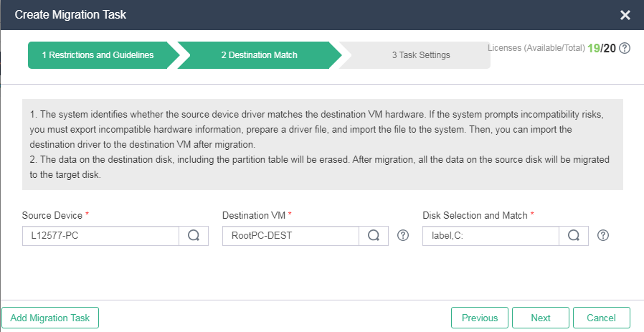Click the help icon beside Destination VM
The image size is (644, 332).
(x=403, y=236)
